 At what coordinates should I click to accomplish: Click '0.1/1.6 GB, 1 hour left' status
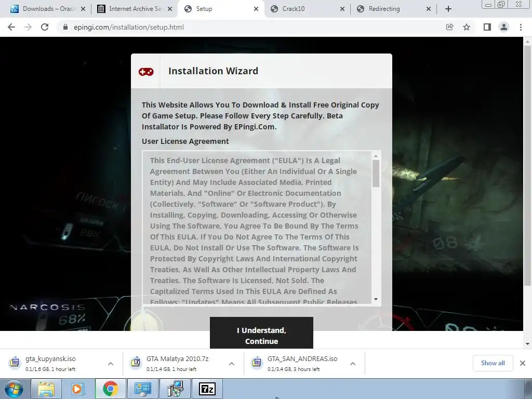[x=50, y=369]
